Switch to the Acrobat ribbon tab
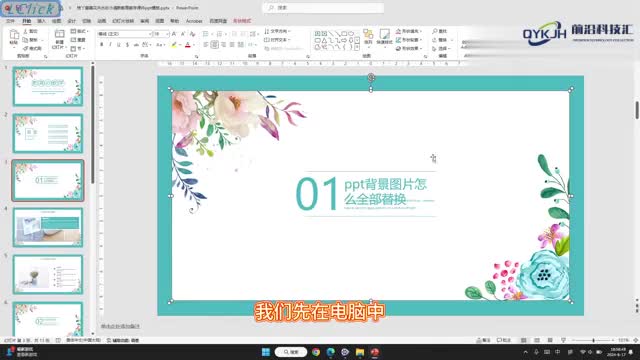 tap(194, 21)
